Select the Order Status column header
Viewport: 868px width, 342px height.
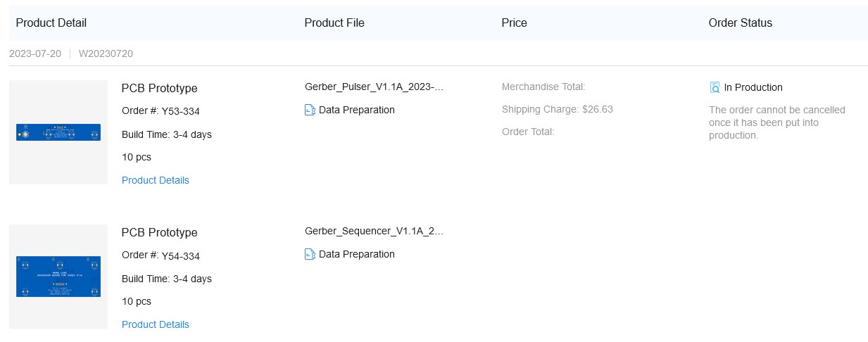tap(741, 23)
